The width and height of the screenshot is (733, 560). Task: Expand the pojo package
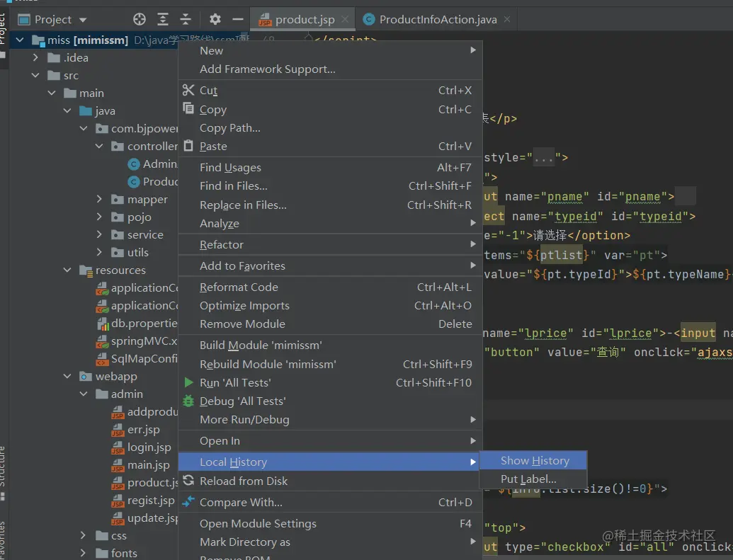click(x=98, y=217)
